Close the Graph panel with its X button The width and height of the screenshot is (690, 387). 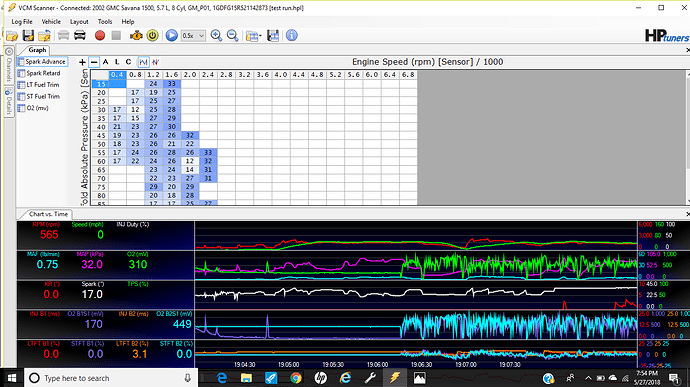(x=687, y=50)
